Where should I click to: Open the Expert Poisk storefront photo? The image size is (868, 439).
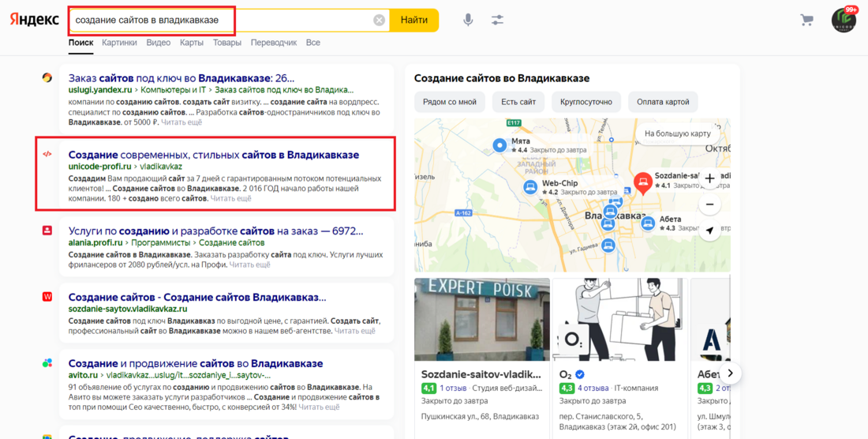tap(482, 320)
